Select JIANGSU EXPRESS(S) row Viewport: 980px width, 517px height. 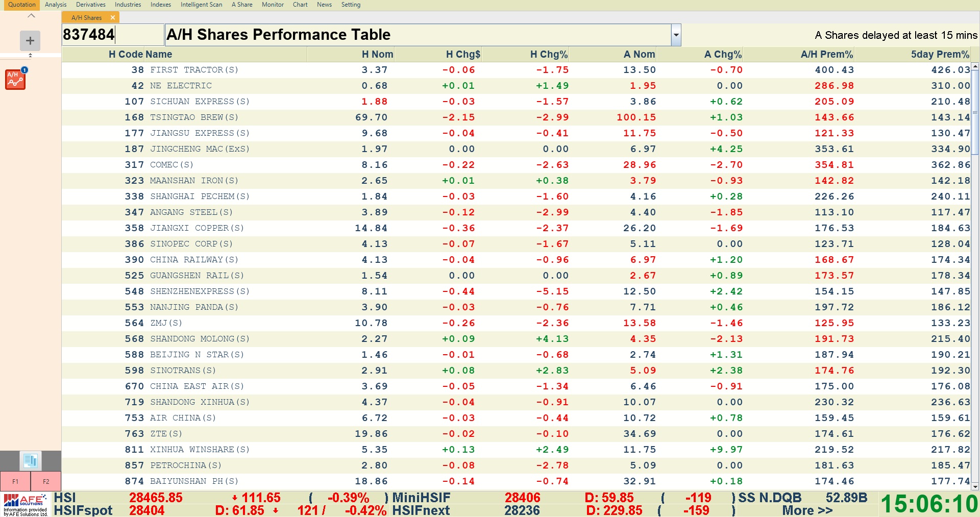pos(516,133)
